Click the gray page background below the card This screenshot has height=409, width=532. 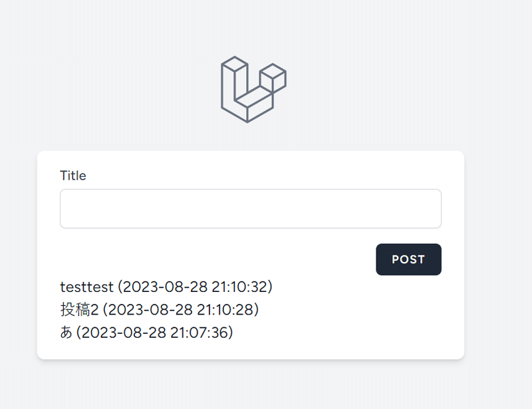tap(251, 385)
